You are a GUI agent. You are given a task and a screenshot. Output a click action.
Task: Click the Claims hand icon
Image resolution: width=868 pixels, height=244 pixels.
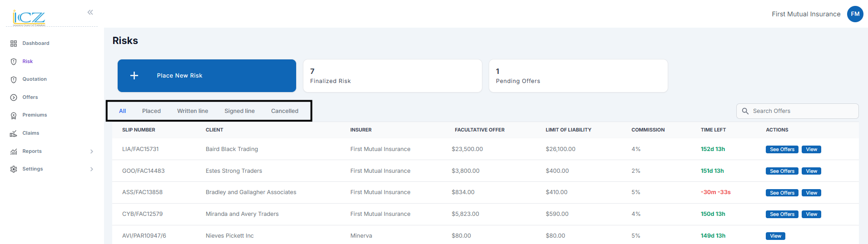tap(14, 133)
